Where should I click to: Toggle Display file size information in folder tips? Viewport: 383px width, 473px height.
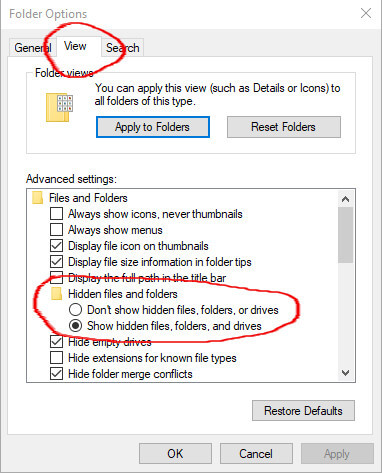pyautogui.click(x=56, y=262)
